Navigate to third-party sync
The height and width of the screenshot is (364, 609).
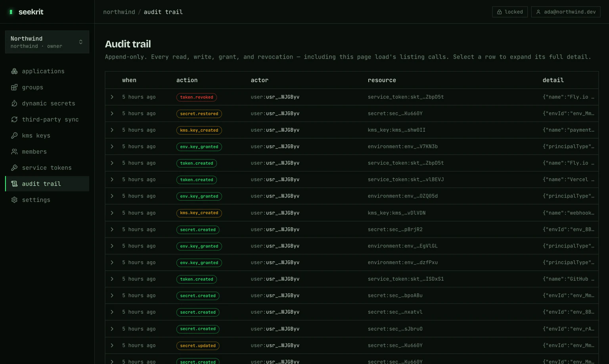(47, 119)
